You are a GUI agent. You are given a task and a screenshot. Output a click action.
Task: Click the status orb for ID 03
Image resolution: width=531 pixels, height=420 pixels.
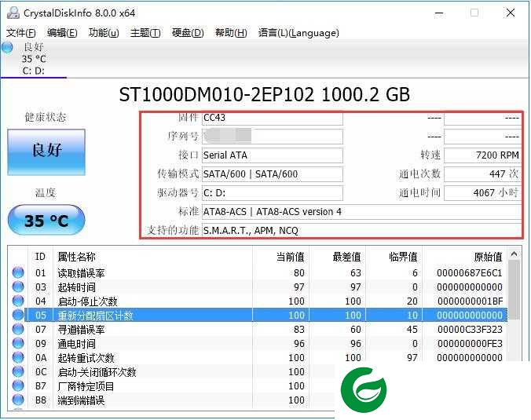(x=18, y=287)
